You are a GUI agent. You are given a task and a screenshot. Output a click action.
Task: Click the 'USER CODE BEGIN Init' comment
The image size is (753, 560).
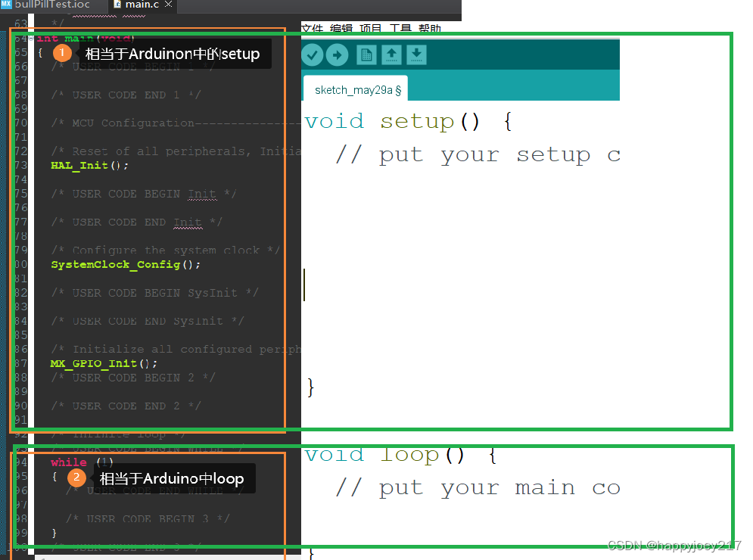144,194
